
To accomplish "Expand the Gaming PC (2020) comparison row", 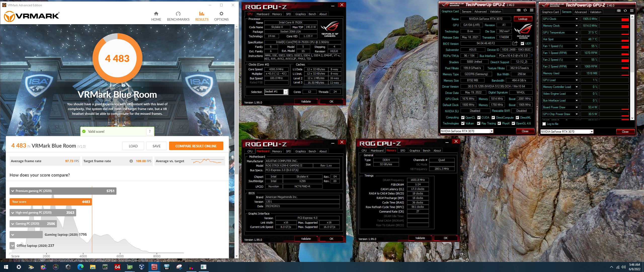I will (13, 224).
